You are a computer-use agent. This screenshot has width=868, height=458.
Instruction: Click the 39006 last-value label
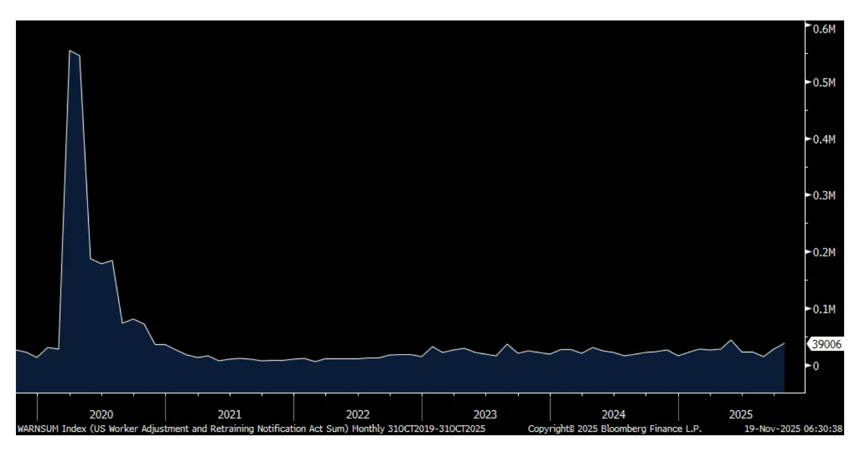pos(826,344)
